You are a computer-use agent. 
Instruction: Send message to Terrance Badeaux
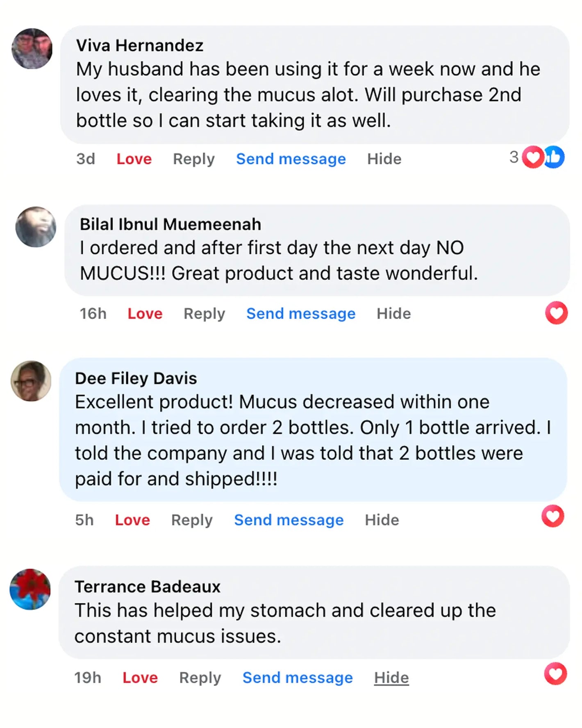click(x=298, y=678)
